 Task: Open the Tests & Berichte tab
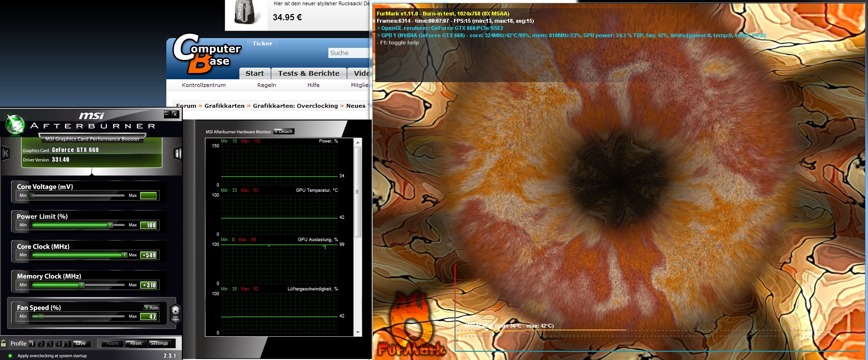point(309,73)
